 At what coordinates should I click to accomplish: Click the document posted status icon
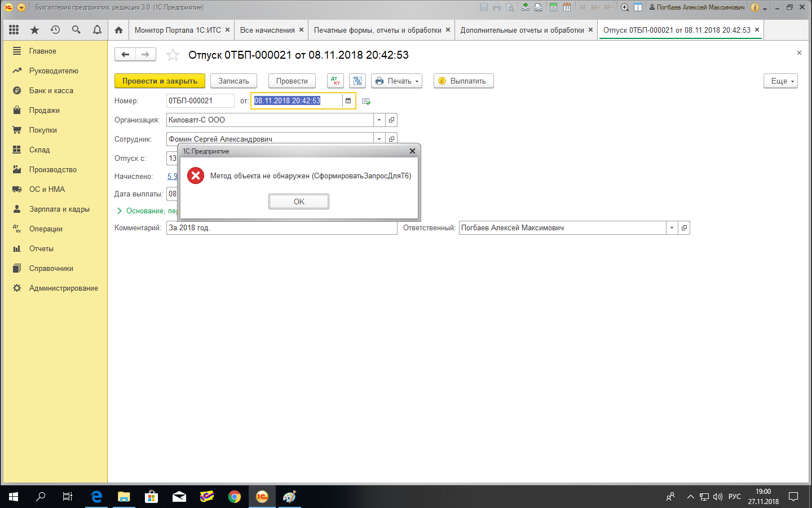366,101
